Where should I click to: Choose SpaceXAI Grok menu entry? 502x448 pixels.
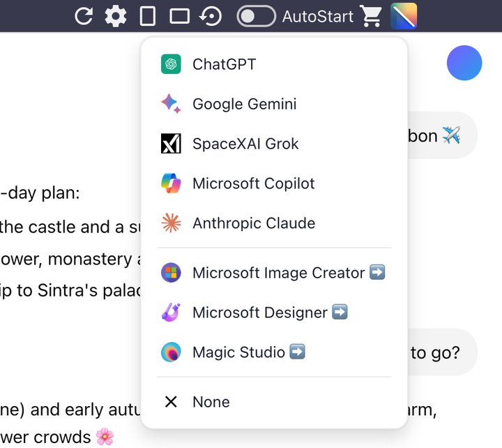tap(274, 144)
